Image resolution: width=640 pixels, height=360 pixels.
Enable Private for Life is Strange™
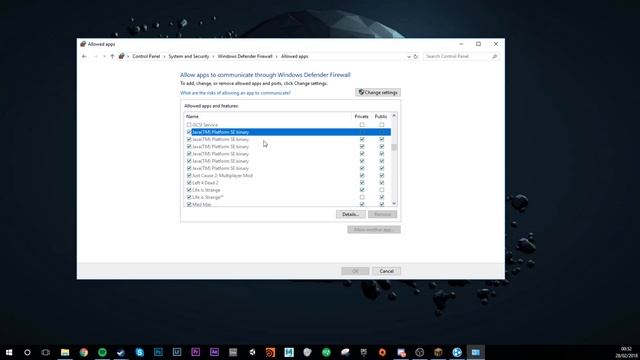(362, 197)
